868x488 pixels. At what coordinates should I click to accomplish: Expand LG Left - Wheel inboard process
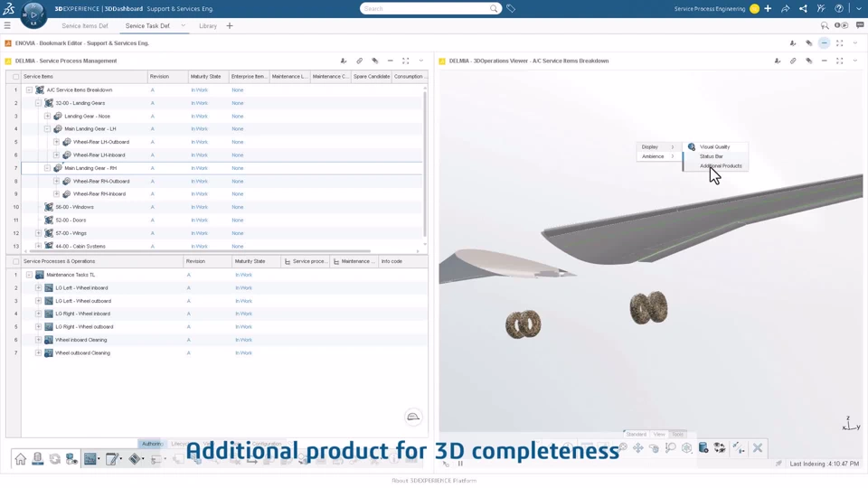click(38, 288)
